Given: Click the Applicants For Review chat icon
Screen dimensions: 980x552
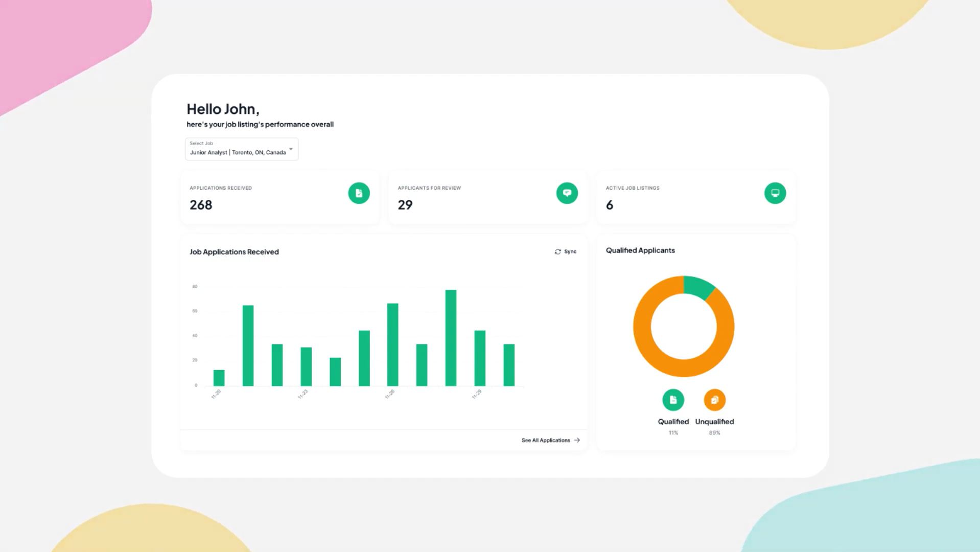Looking at the screenshot, I should click(567, 193).
